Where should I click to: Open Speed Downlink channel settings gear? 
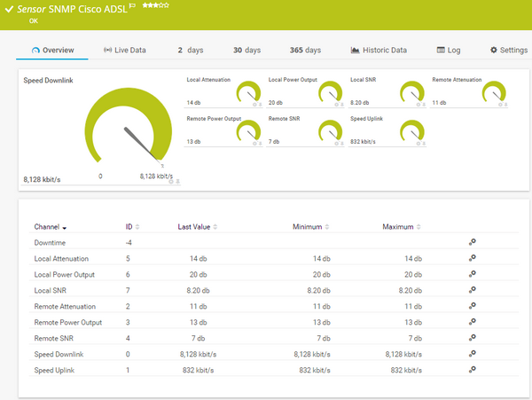click(473, 353)
